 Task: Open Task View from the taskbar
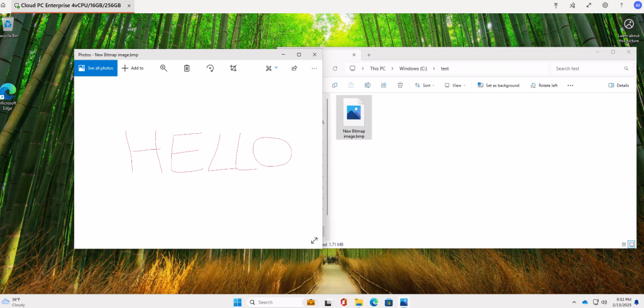coord(328,302)
